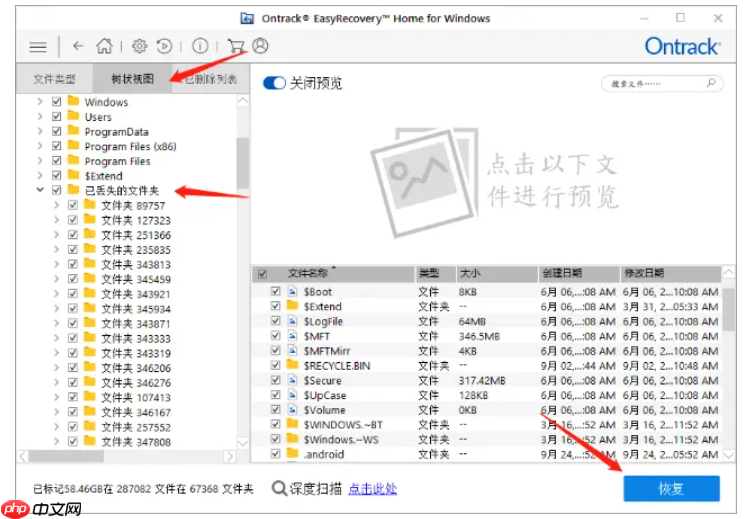Viewport: 746px width, 519px height.
Task: Return to Home with the house icon
Action: pyautogui.click(x=104, y=46)
